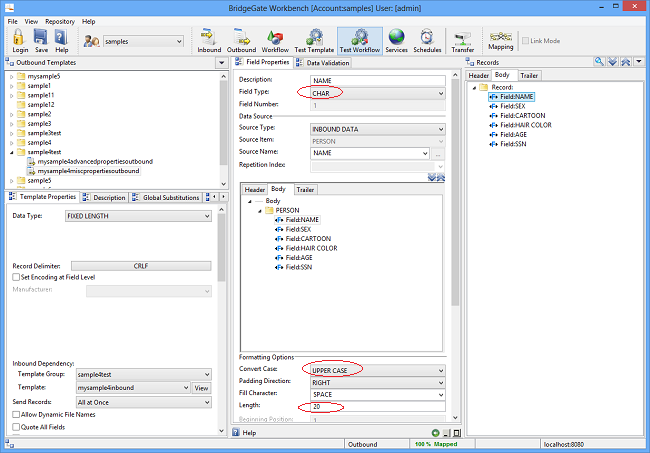Select mysample4advancedpropertiesoutbound template
Viewport: 650px width, 453px height.
[x=95, y=162]
